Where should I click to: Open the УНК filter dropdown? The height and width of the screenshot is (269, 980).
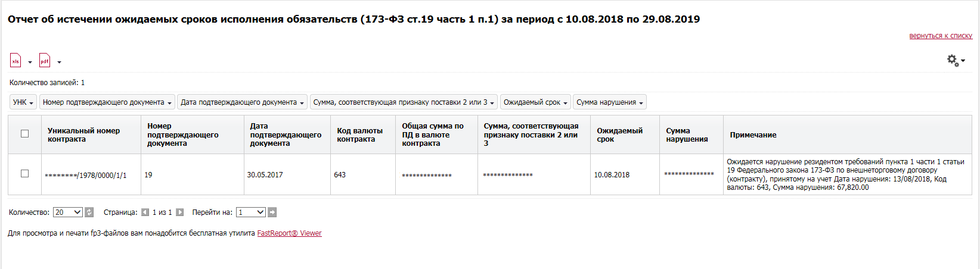[23, 102]
